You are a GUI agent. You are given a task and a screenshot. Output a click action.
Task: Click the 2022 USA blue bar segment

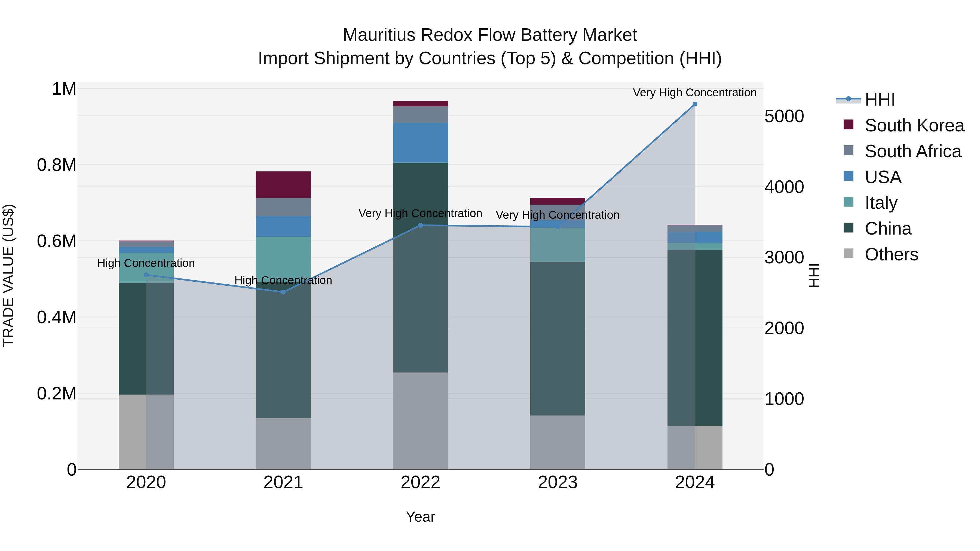coord(420,143)
